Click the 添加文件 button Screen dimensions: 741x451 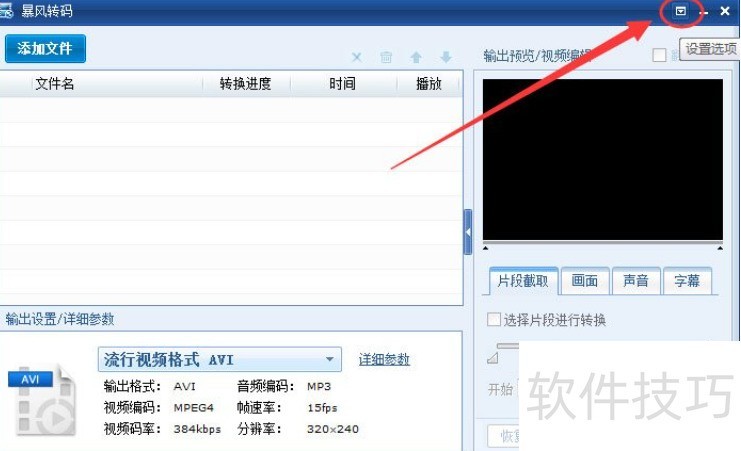(x=45, y=48)
